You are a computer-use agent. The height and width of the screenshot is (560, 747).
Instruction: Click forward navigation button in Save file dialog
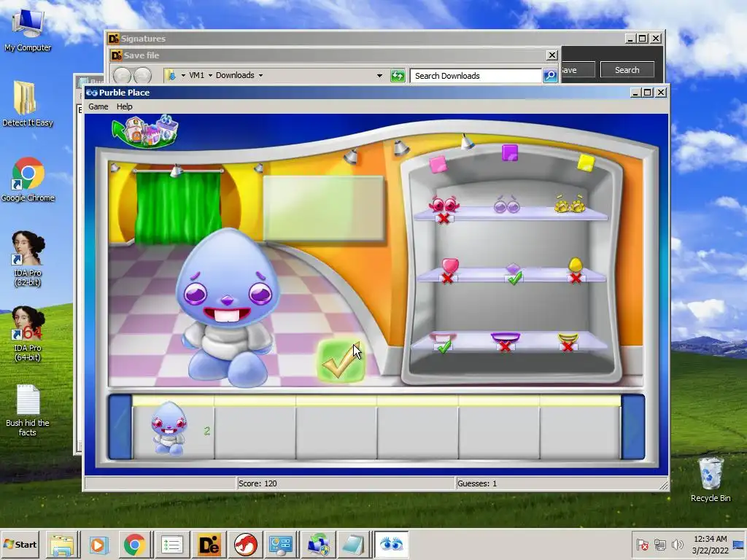pyautogui.click(x=142, y=75)
